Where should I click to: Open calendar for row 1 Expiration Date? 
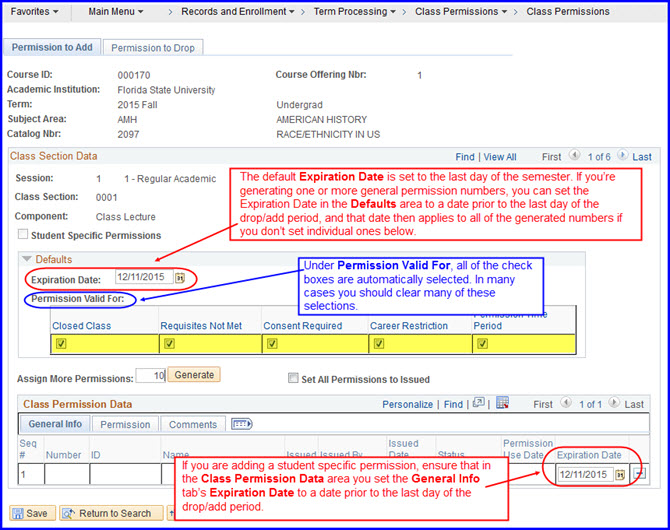[x=620, y=474]
